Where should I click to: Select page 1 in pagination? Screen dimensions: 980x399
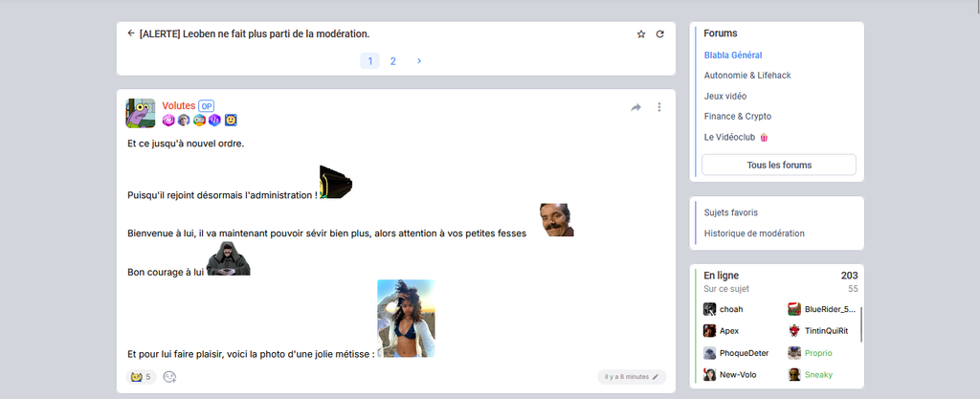(x=369, y=61)
